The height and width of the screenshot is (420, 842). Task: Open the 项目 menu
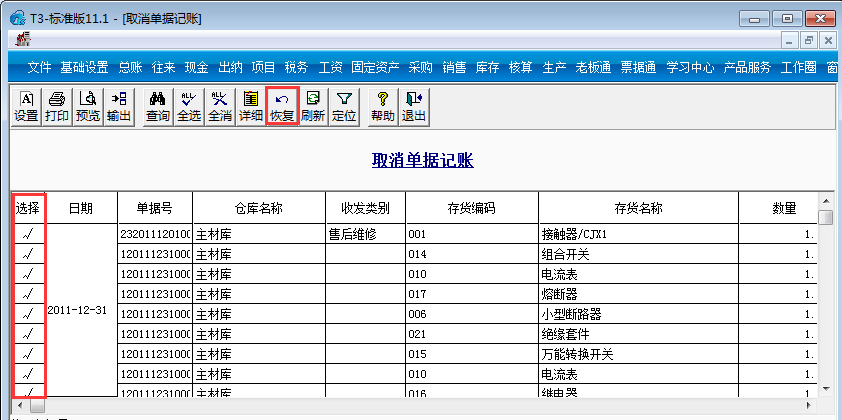point(263,67)
